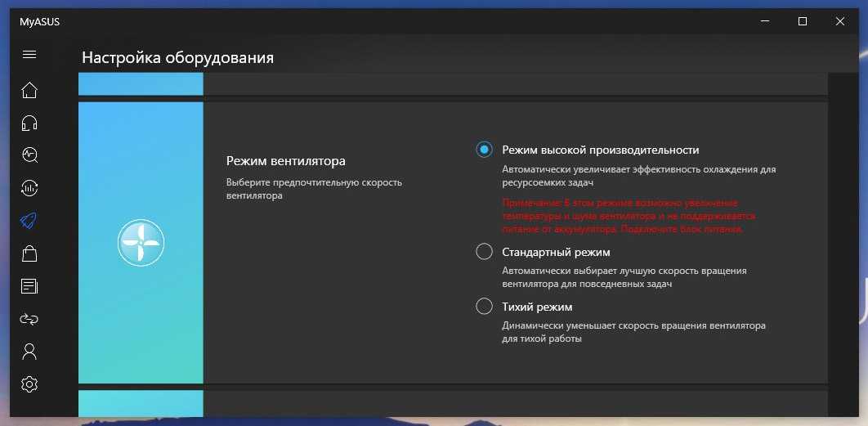Open the Link to MyASUS icon
Screen dimensions: 868x426
pos(29,319)
